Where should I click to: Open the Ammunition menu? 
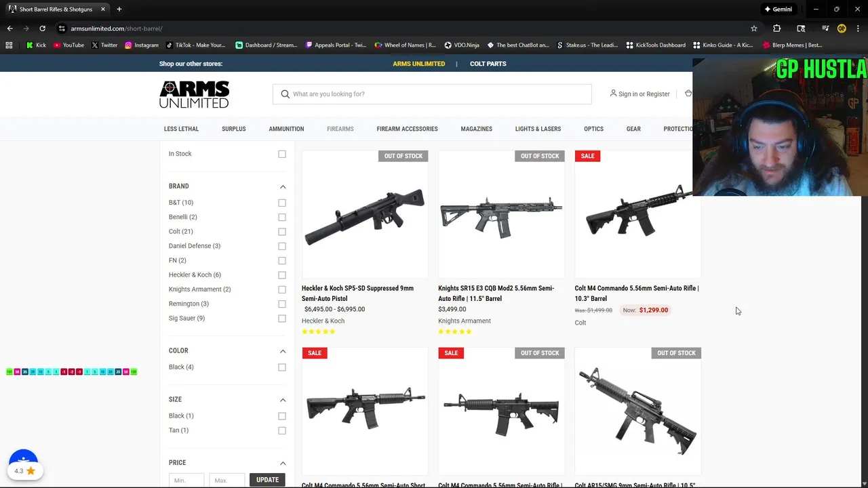(x=286, y=129)
